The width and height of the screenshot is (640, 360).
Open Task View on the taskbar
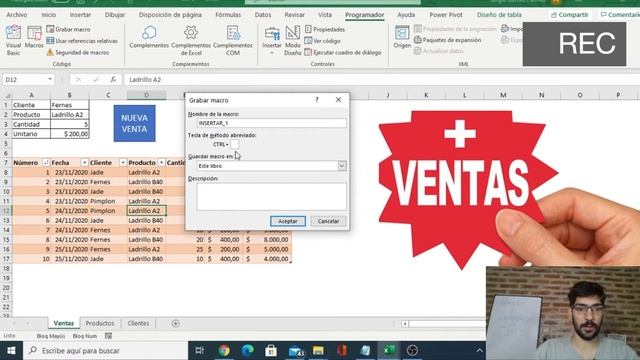(200, 351)
